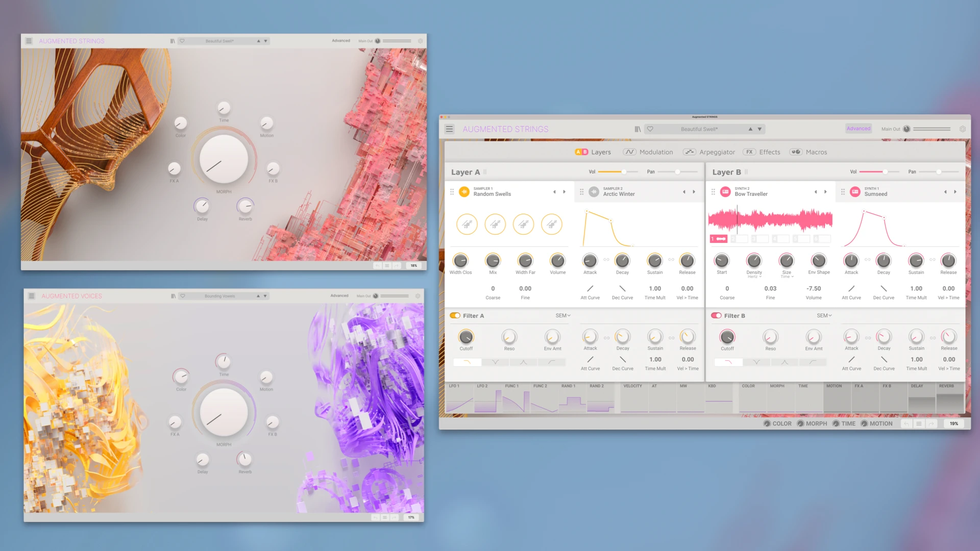Open hamburger menu in large Augmented Strings window
The height and width of the screenshot is (551, 980).
[x=449, y=129]
